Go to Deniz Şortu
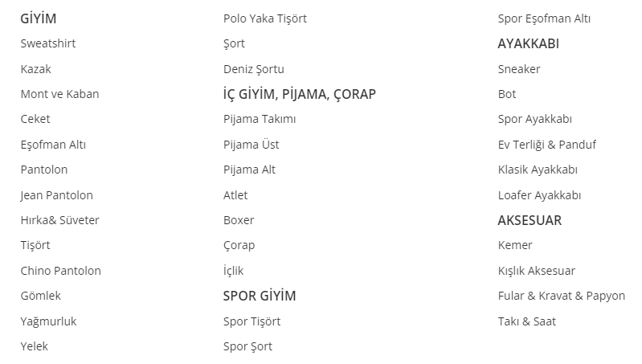 [x=254, y=69]
